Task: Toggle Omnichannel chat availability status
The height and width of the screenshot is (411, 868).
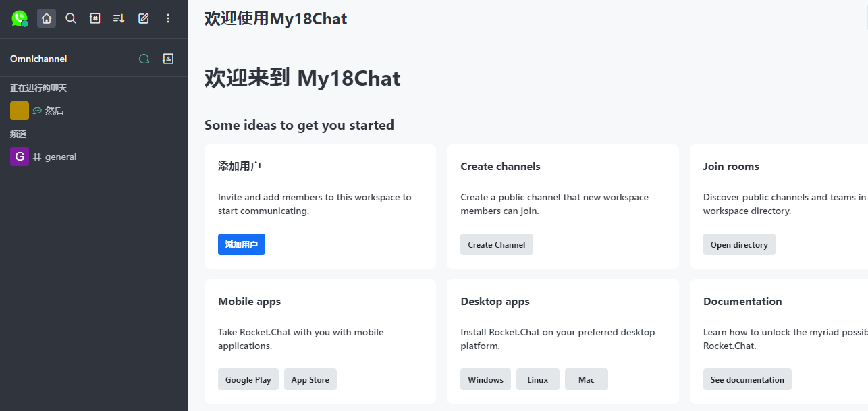Action: [x=144, y=59]
